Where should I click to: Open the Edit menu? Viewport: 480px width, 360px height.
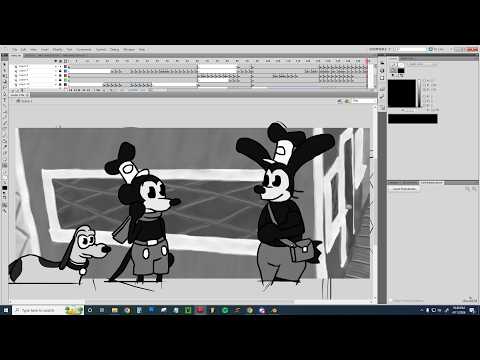tap(23, 49)
